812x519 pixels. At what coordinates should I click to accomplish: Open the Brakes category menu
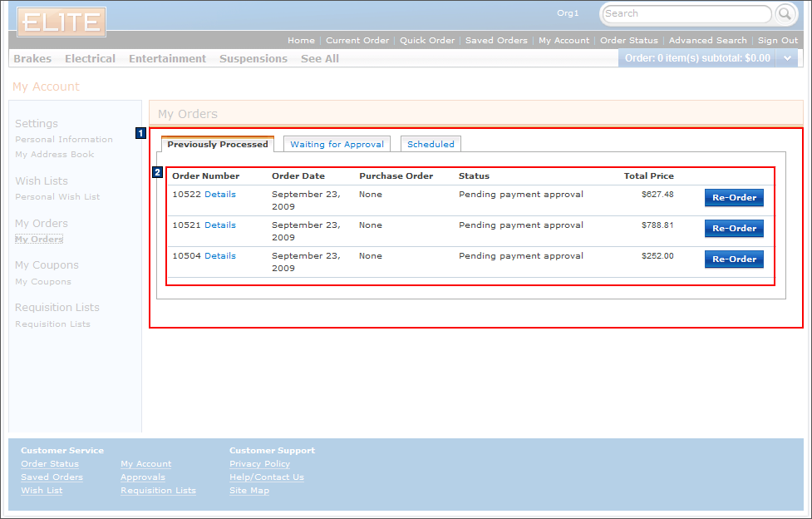(32, 58)
